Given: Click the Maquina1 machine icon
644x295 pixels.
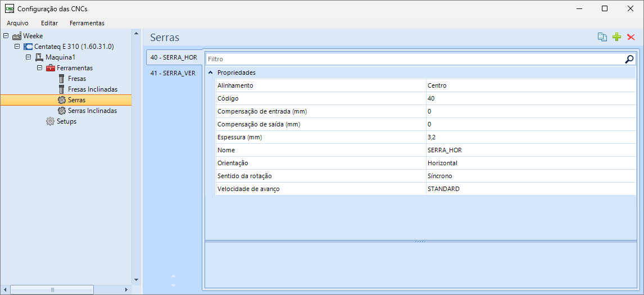Looking at the screenshot, I should (39, 57).
